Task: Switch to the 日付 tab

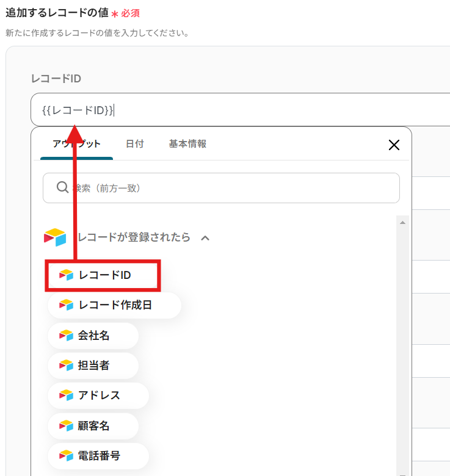Action: [135, 144]
